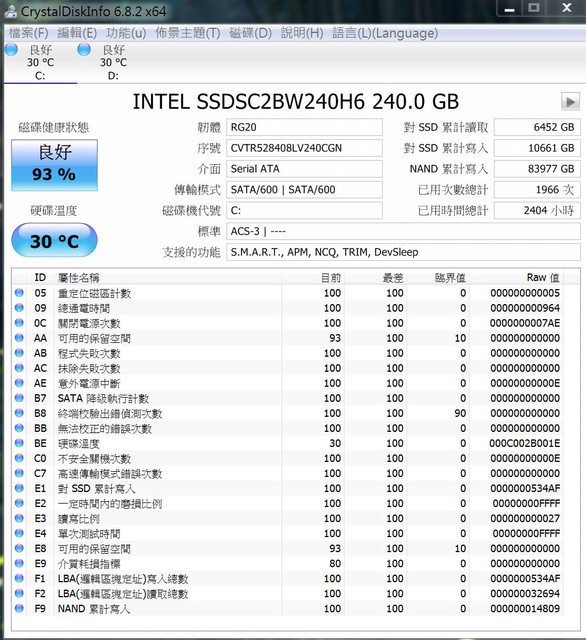The image size is (586, 640).
Task: Click the interface field Serial ATA
Action: pyautogui.click(x=304, y=169)
